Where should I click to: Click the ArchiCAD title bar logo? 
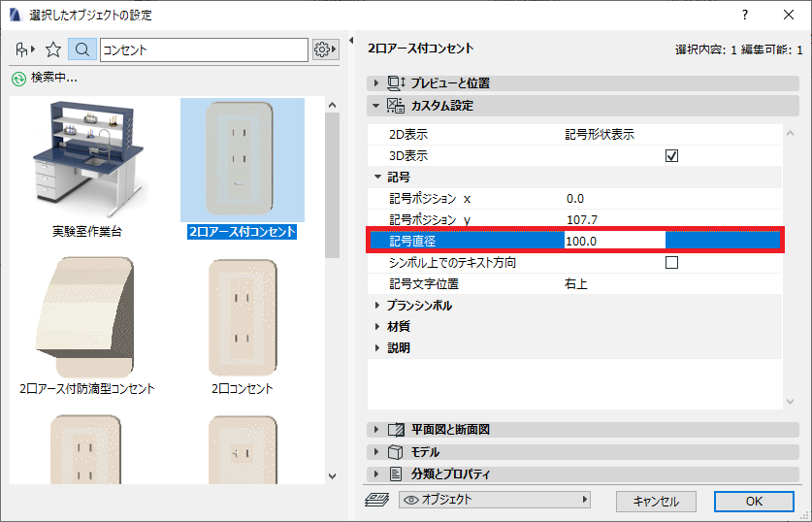coord(16,15)
